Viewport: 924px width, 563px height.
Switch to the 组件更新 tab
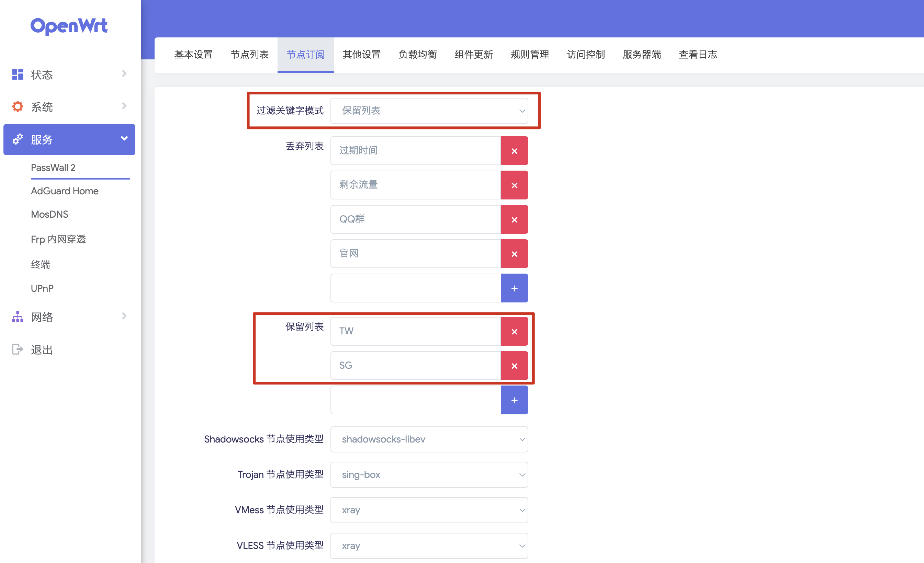tap(474, 55)
